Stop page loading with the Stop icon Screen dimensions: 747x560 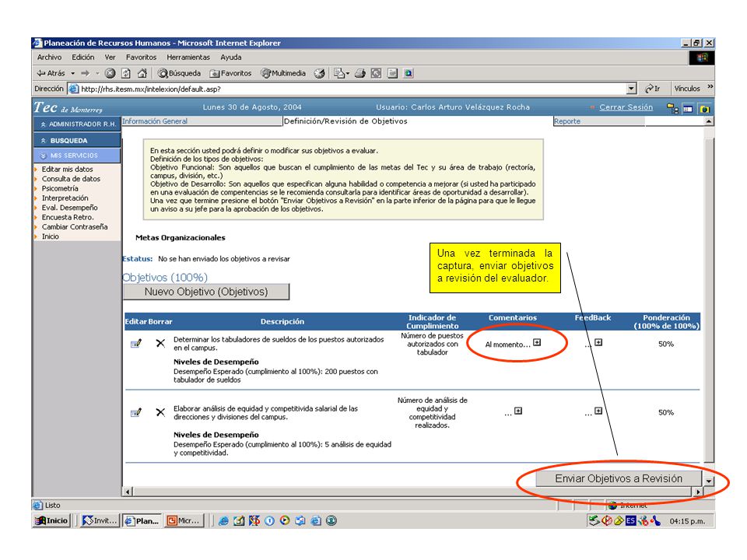pyautogui.click(x=110, y=73)
